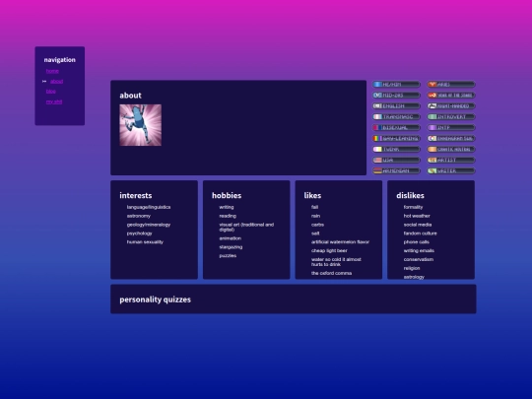Click the CHAOTIC NEUTRAL badge
Image resolution: width=532 pixels, height=399 pixels.
(x=451, y=150)
